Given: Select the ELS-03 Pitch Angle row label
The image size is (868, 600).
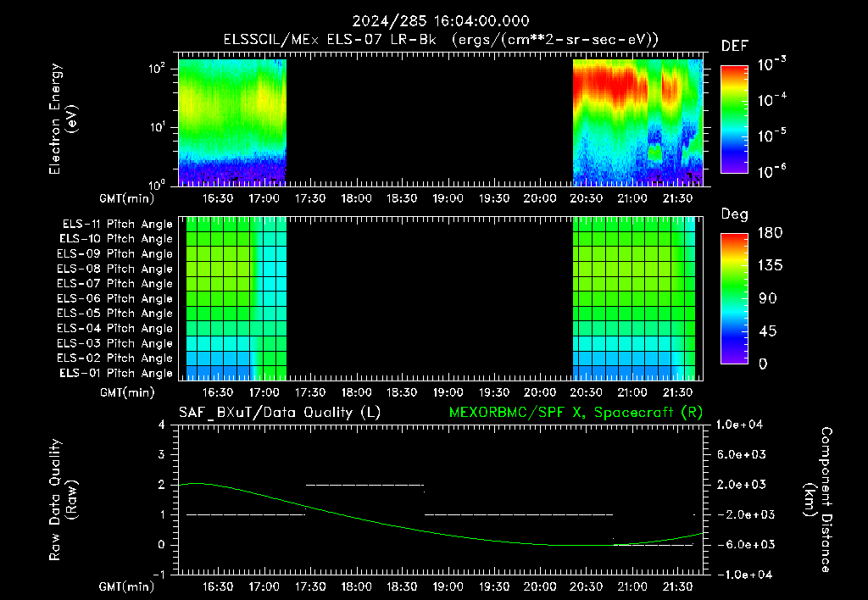Looking at the screenshot, I should pyautogui.click(x=114, y=344).
